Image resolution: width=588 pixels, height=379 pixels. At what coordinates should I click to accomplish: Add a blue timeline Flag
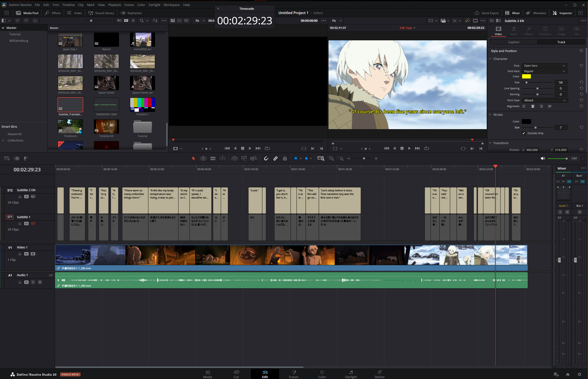[x=296, y=158]
